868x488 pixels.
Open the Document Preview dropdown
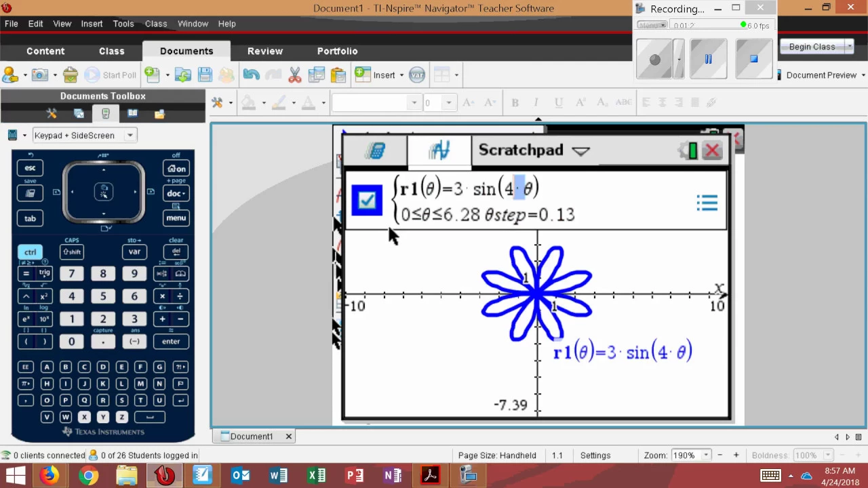[862, 75]
